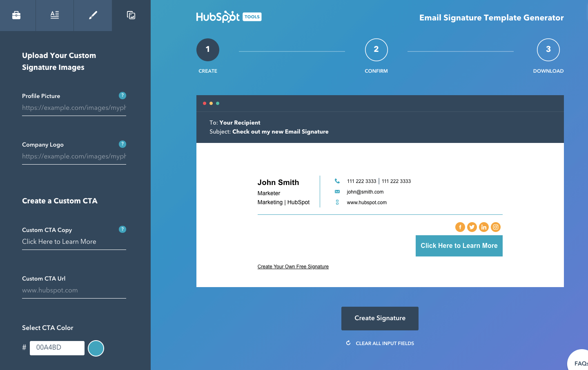Click the LinkedIn social icon

[484, 227]
